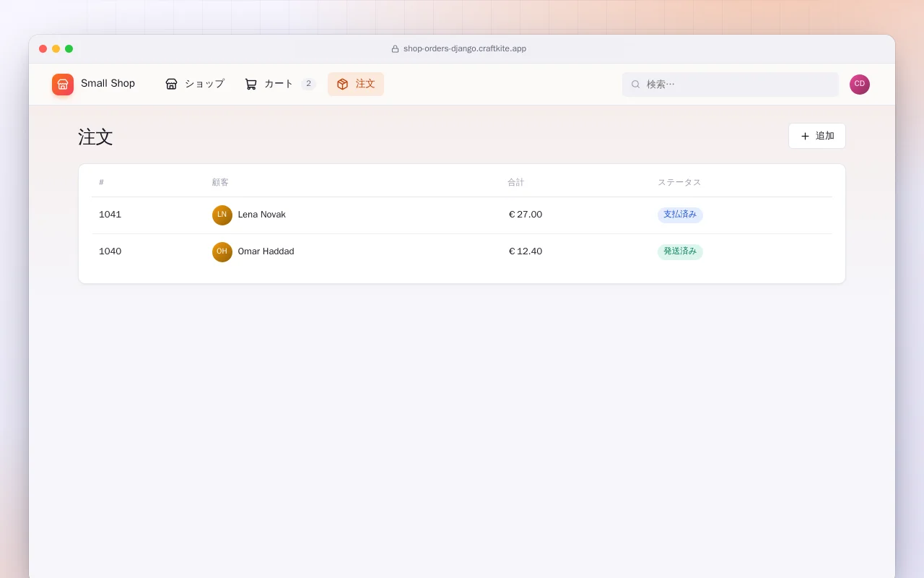
Task: Click the 発送済み status badge
Action: coord(680,251)
